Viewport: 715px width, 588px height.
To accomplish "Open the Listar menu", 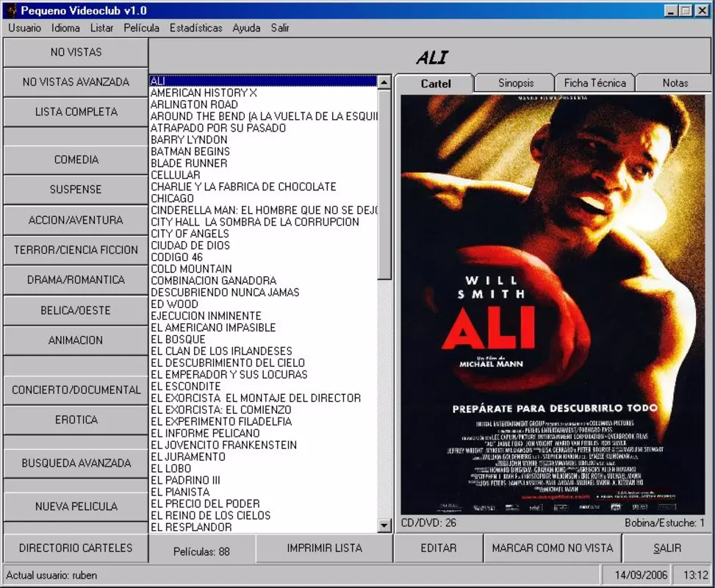I will point(101,28).
